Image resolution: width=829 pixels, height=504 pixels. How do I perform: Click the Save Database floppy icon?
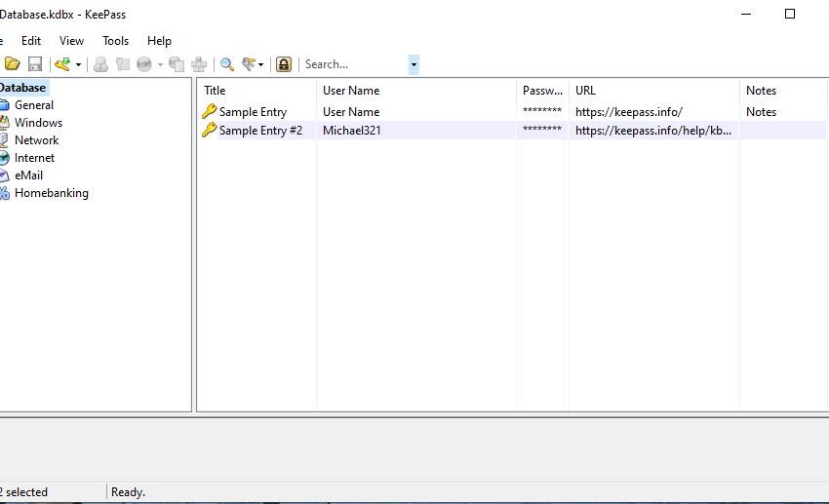tap(35, 64)
